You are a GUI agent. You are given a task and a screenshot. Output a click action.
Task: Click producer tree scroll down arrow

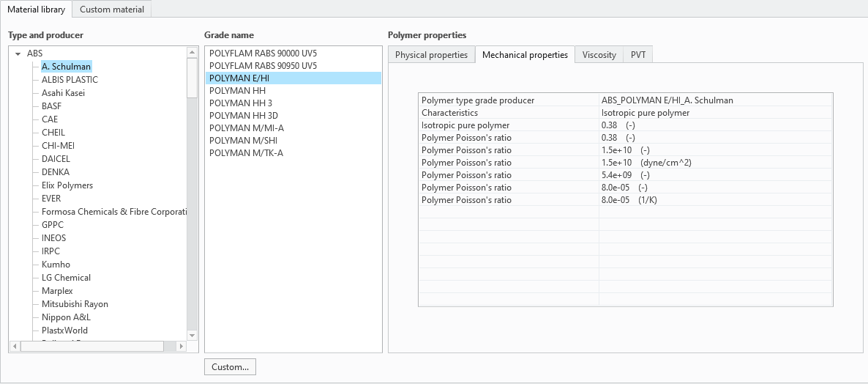point(192,335)
